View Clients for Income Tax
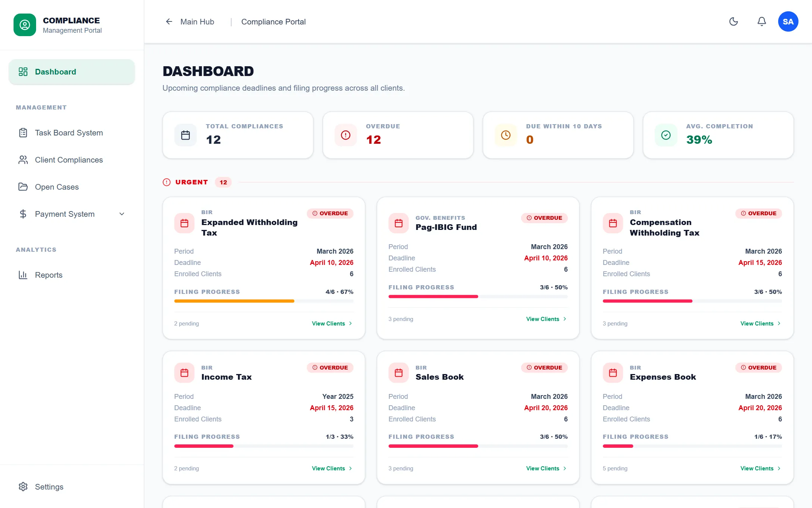The height and width of the screenshot is (508, 812). [x=332, y=468]
